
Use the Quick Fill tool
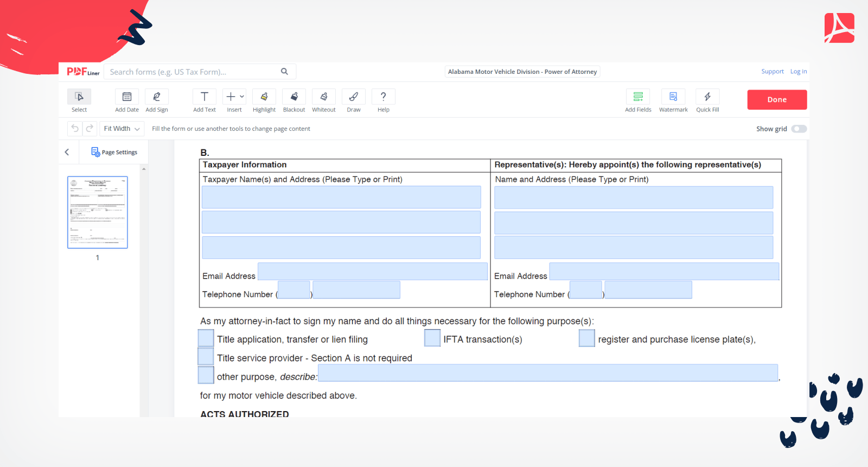coord(707,100)
